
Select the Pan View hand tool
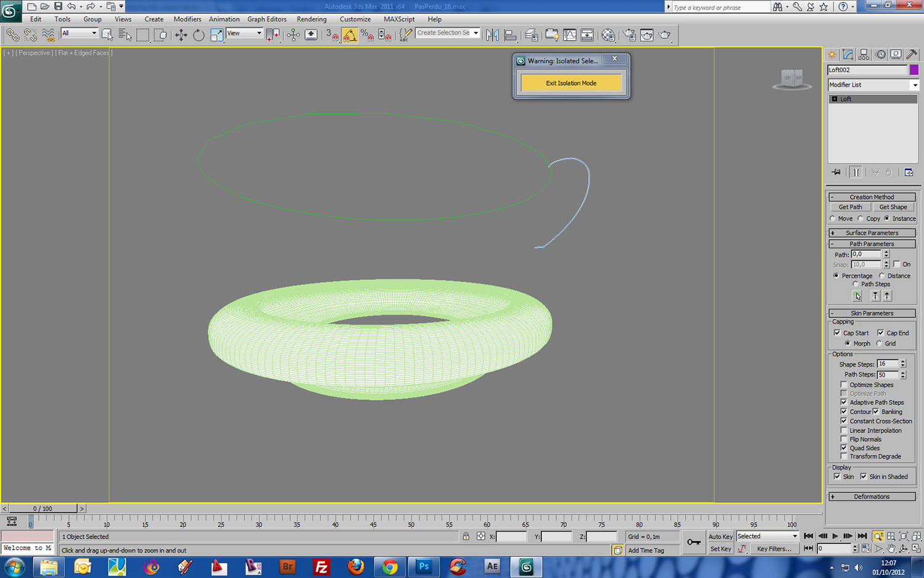(891, 548)
